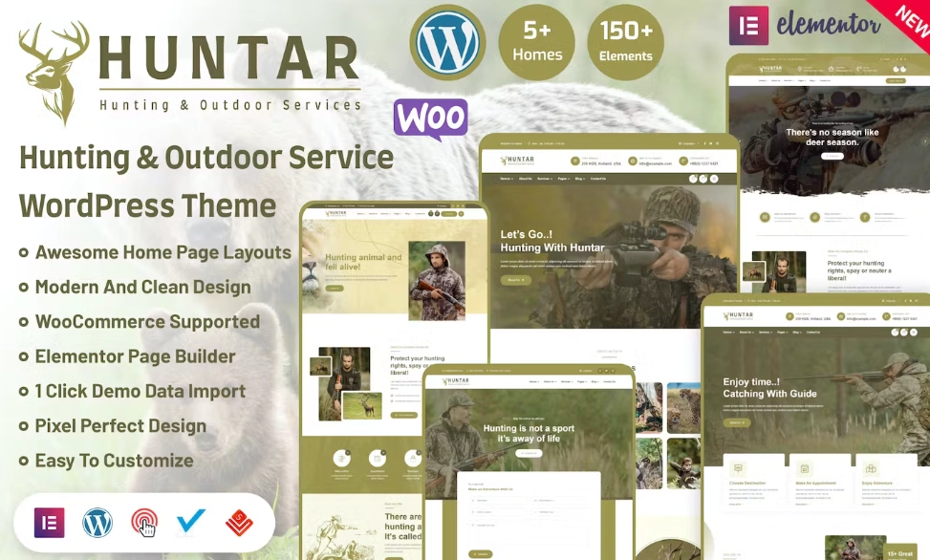Screen dimensions: 930x560
Task: Click the Elementor icon in the bottom badge row
Action: 49,523
